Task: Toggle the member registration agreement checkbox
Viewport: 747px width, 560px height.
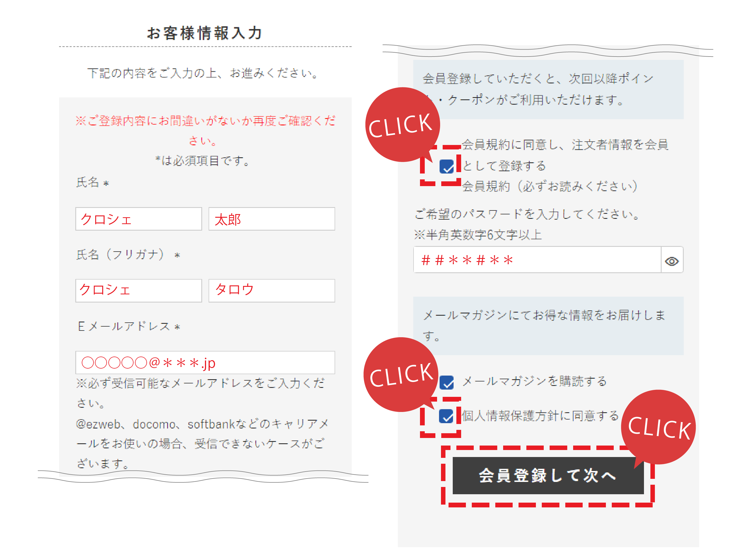Action: pos(447,167)
